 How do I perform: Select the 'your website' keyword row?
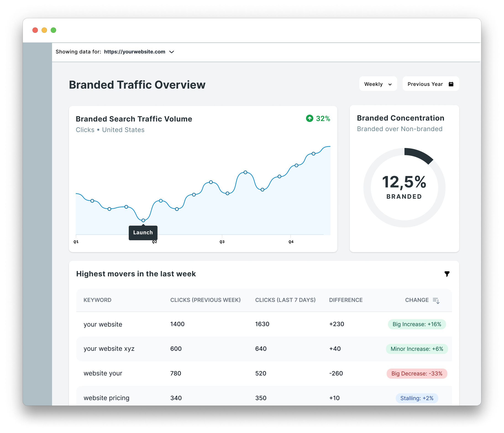click(x=264, y=324)
